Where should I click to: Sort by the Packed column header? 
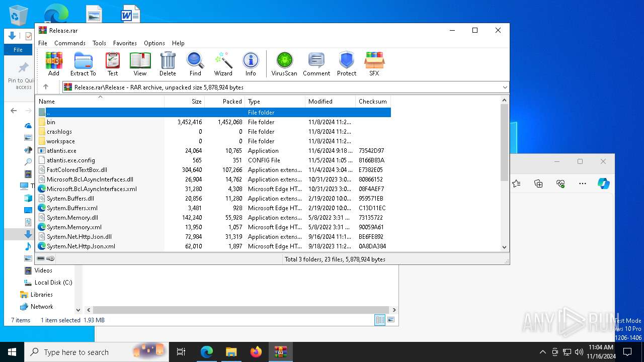224,101
